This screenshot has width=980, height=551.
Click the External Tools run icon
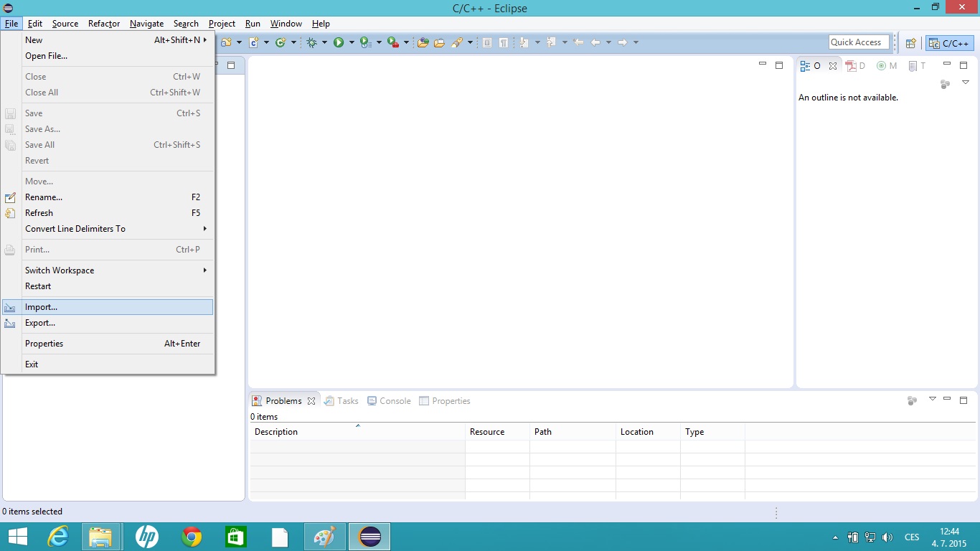coord(392,43)
